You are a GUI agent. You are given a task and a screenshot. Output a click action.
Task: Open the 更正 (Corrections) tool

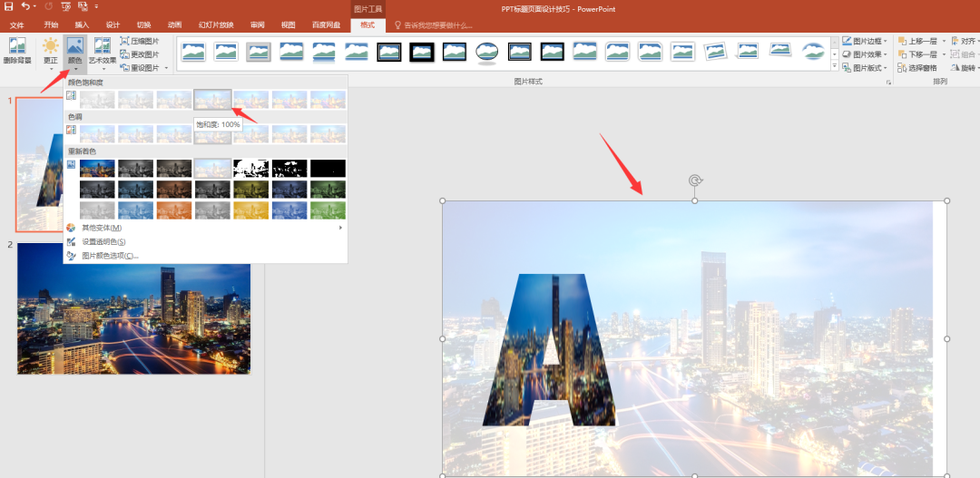coord(50,51)
